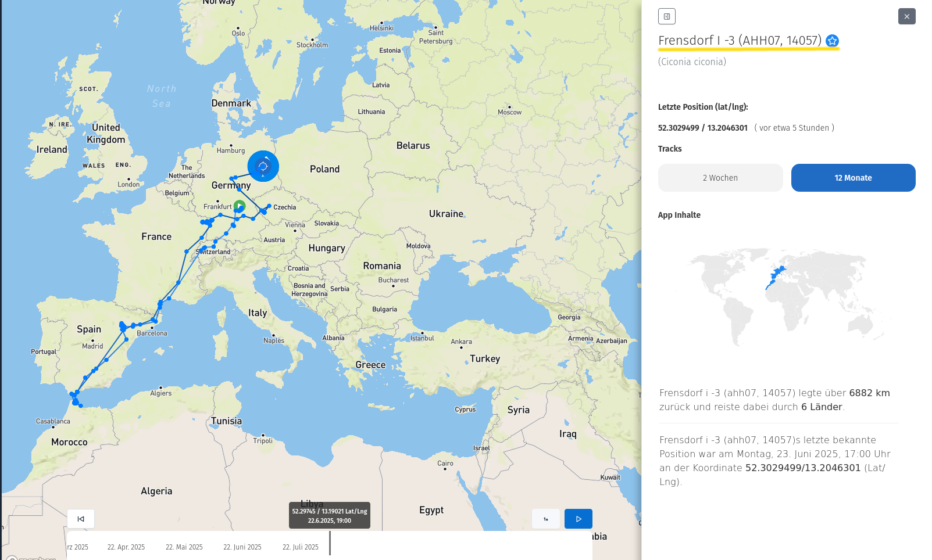Play the stork track animation
The height and width of the screenshot is (560, 932).
578,519
